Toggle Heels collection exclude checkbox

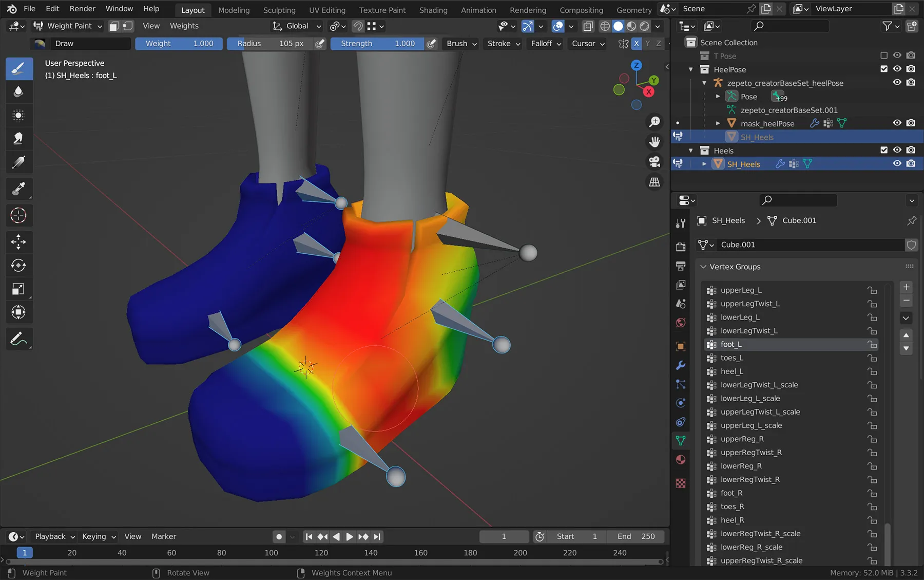pos(883,150)
